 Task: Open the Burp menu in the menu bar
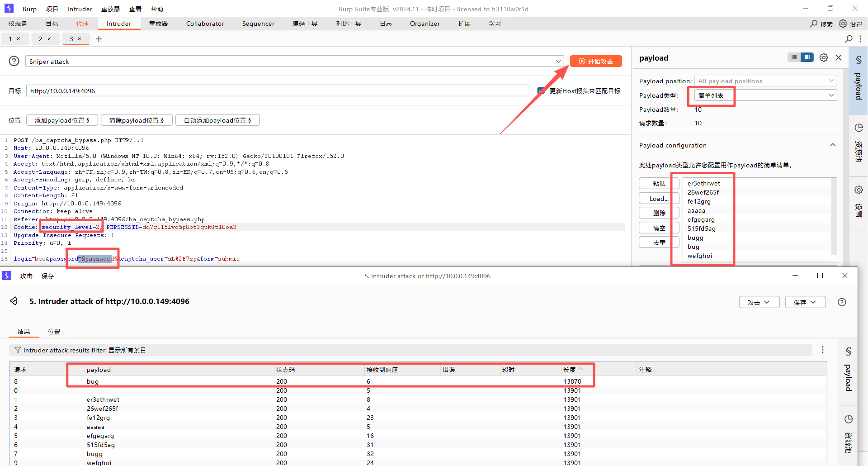pos(30,9)
